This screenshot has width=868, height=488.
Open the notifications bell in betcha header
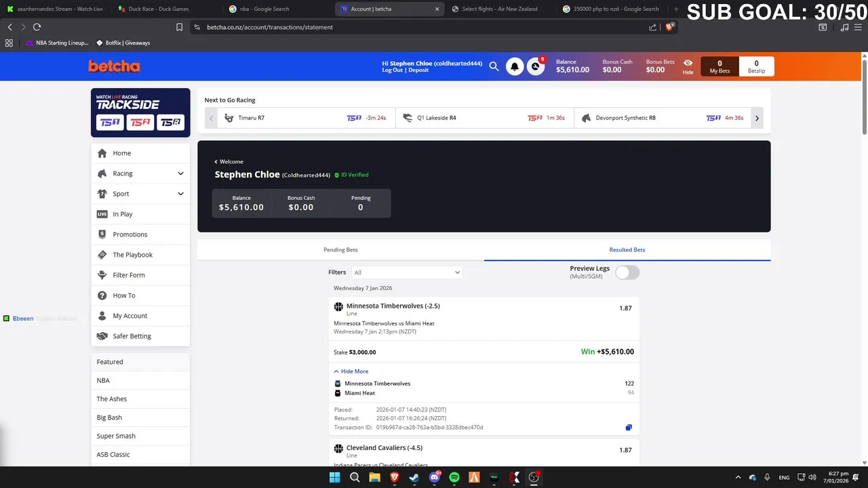515,66
